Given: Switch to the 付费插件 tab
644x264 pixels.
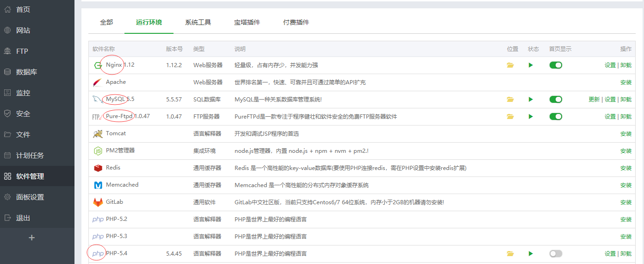Looking at the screenshot, I should coord(296,22).
